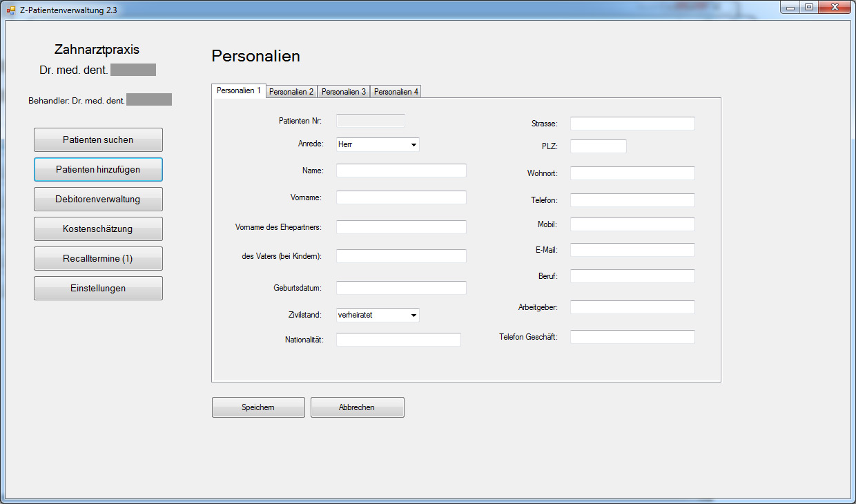Open Recalltermine (1) in sidebar
This screenshot has height=504, width=856.
98,259
